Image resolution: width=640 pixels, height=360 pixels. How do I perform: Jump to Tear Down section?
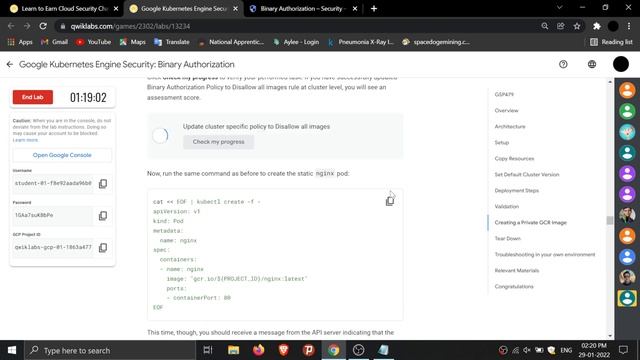pyautogui.click(x=507, y=238)
